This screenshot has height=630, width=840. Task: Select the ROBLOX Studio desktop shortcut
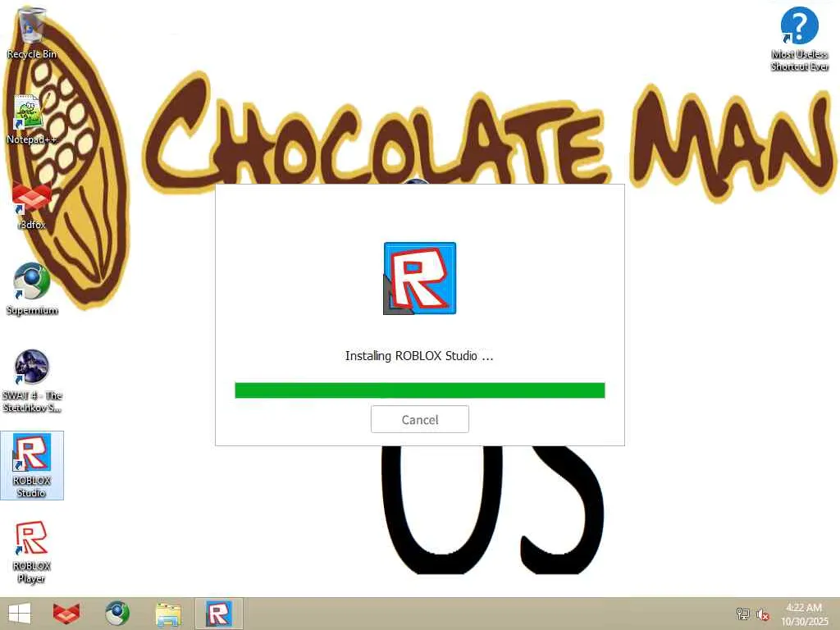point(32,465)
